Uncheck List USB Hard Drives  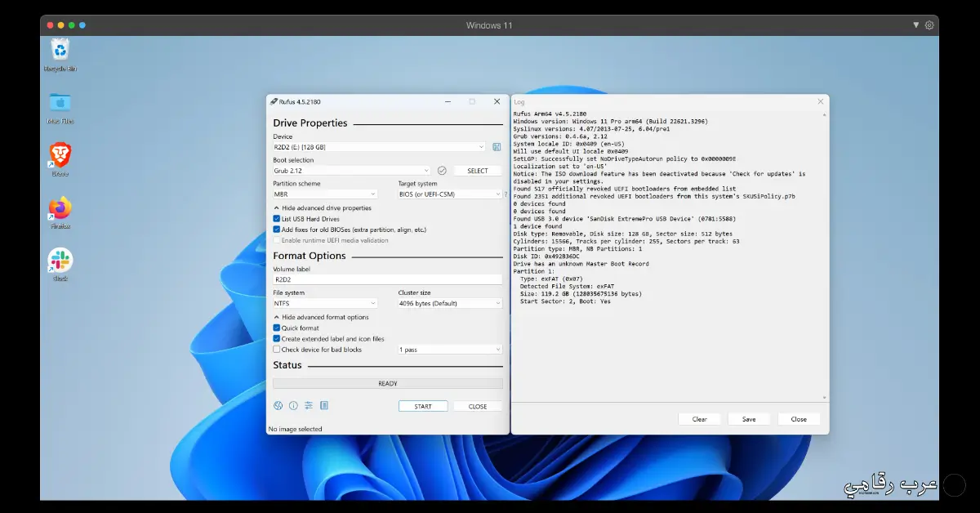[x=277, y=219]
